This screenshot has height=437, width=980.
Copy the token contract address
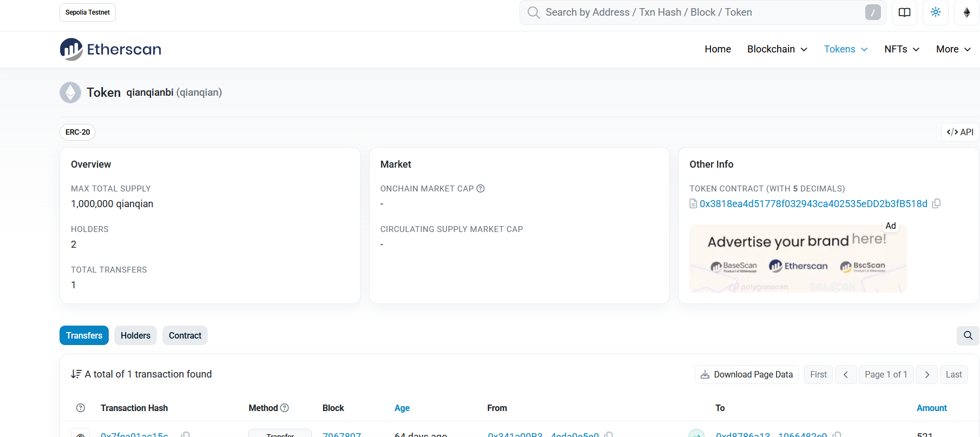[937, 203]
